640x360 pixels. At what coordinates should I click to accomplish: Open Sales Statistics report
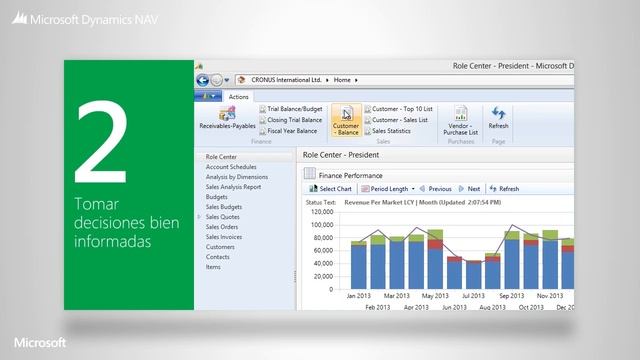coord(387,131)
